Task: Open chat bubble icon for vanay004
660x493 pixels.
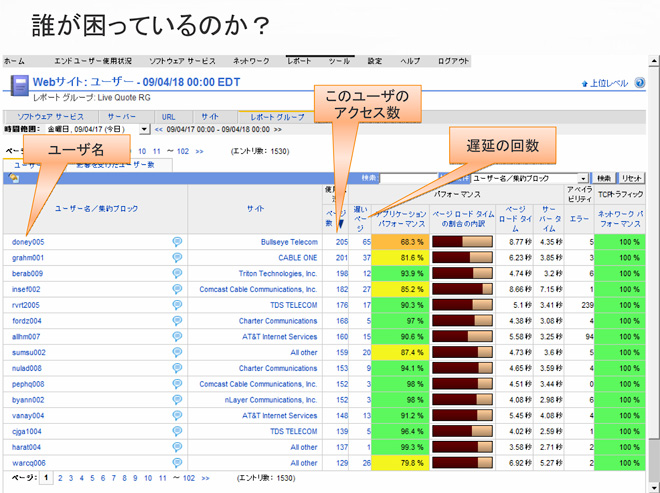Action: 177,416
